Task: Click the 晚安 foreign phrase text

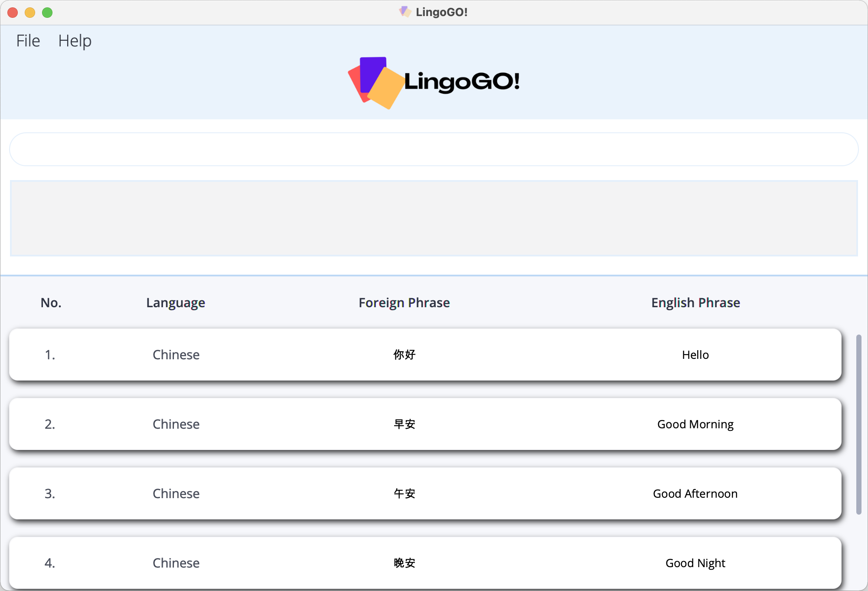Action: pyautogui.click(x=404, y=563)
